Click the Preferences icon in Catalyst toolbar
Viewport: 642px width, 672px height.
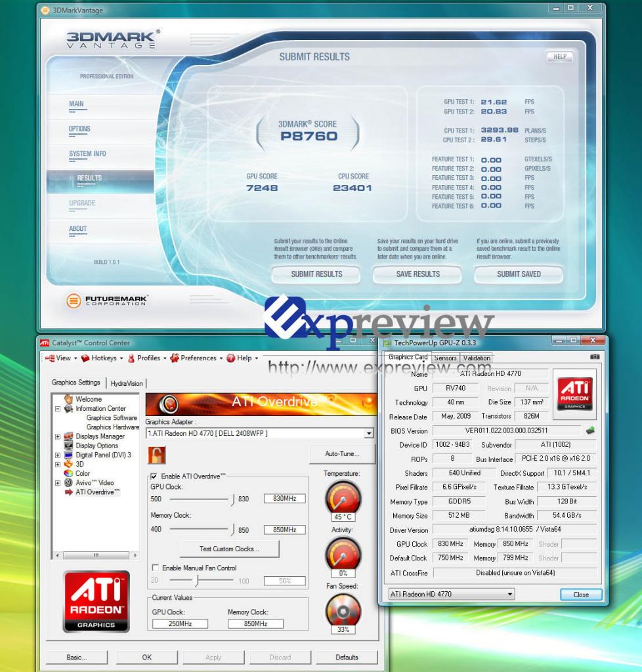(175, 358)
